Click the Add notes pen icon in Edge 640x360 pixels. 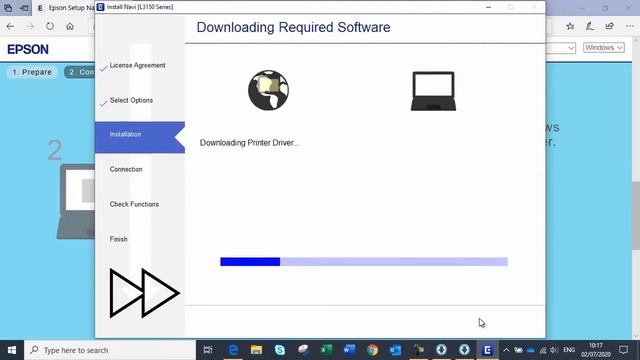pyautogui.click(x=590, y=26)
